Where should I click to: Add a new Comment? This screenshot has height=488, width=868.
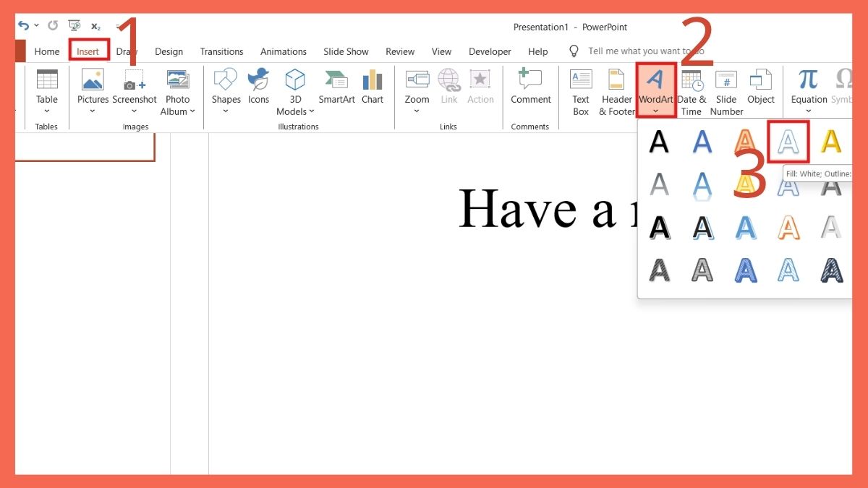(530, 90)
